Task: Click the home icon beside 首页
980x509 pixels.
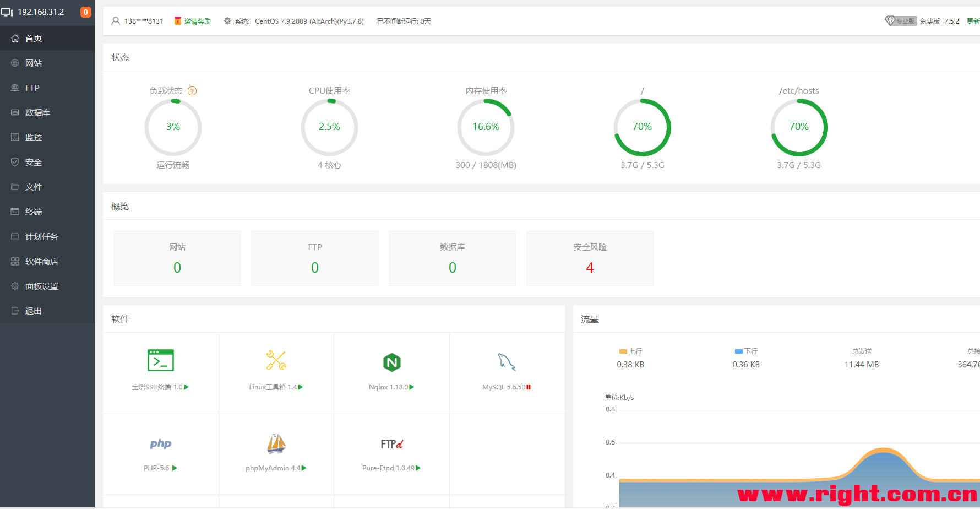Action: point(15,38)
